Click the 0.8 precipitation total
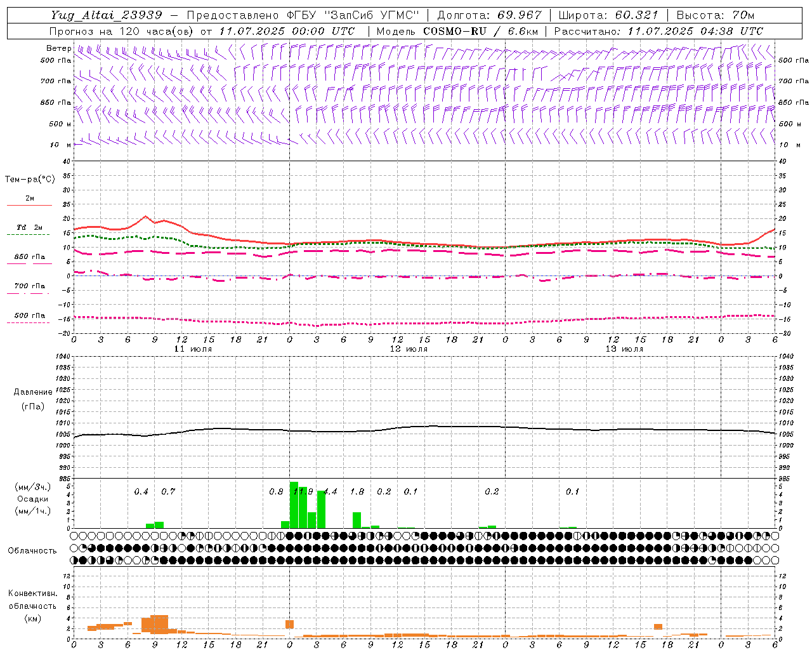Viewport: 812px width, 650px height. (276, 492)
